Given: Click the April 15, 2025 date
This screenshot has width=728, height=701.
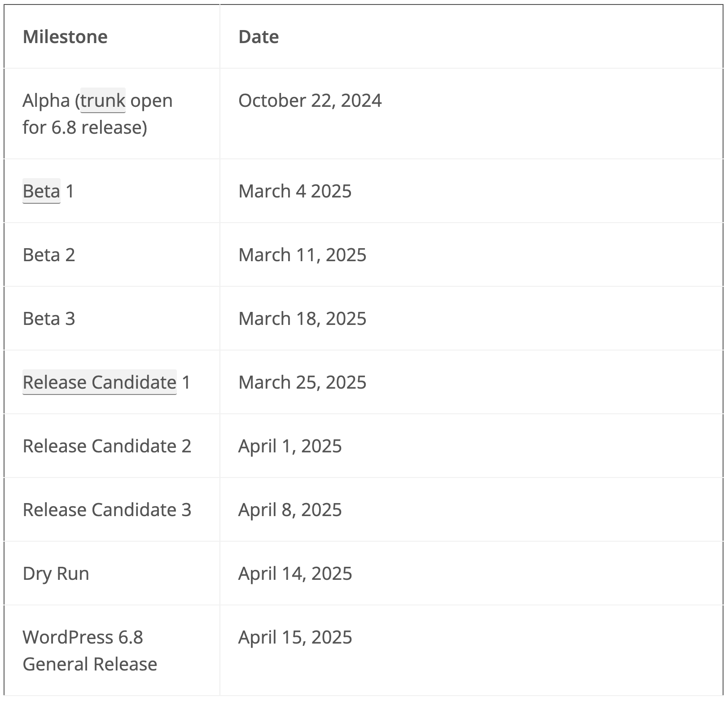Looking at the screenshot, I should pos(295,637).
